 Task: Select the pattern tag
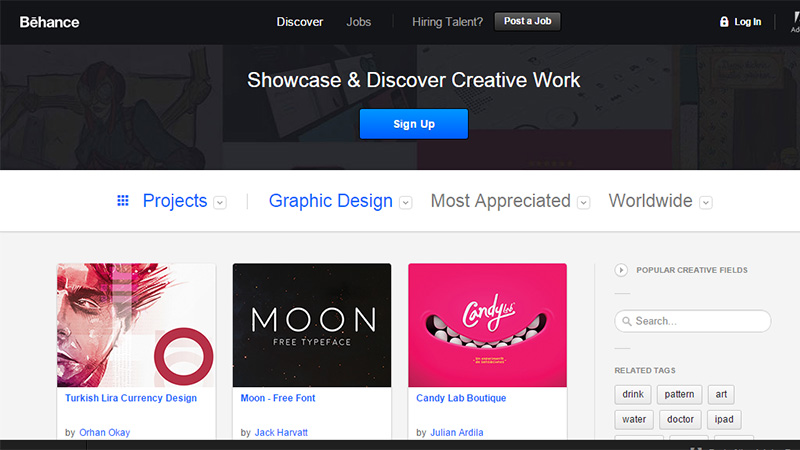coord(679,394)
